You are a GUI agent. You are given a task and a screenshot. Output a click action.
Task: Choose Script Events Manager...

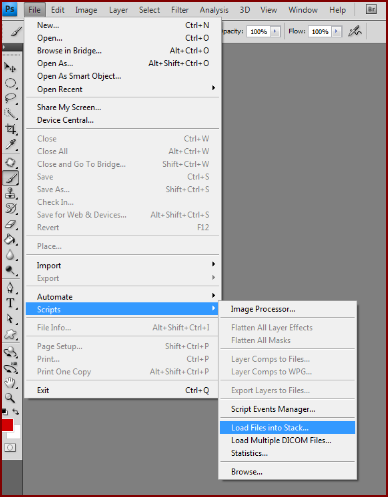tap(288, 409)
